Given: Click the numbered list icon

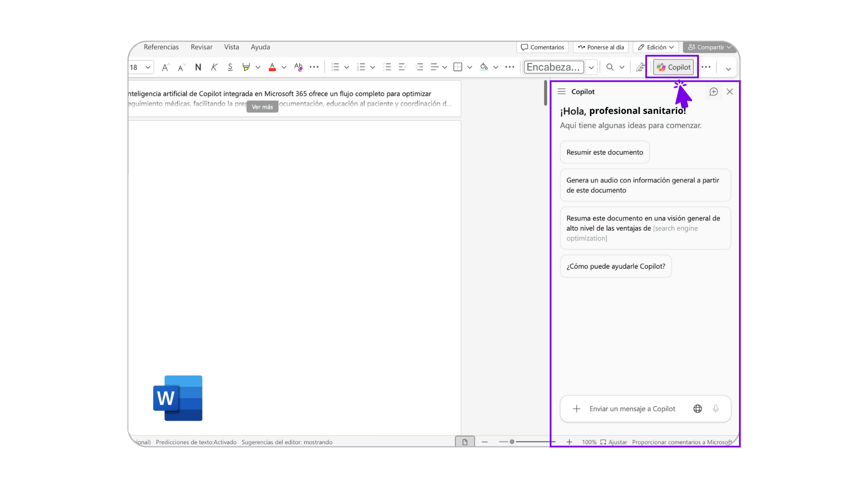Looking at the screenshot, I should pyautogui.click(x=361, y=67).
